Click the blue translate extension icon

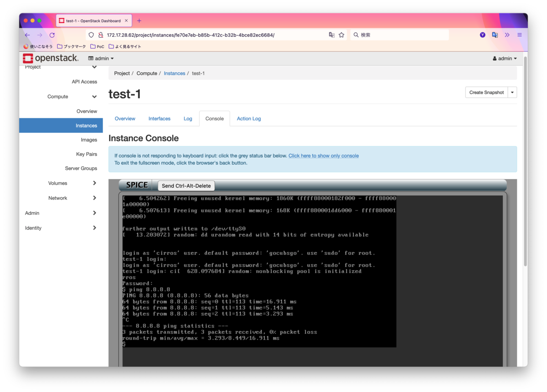click(495, 35)
